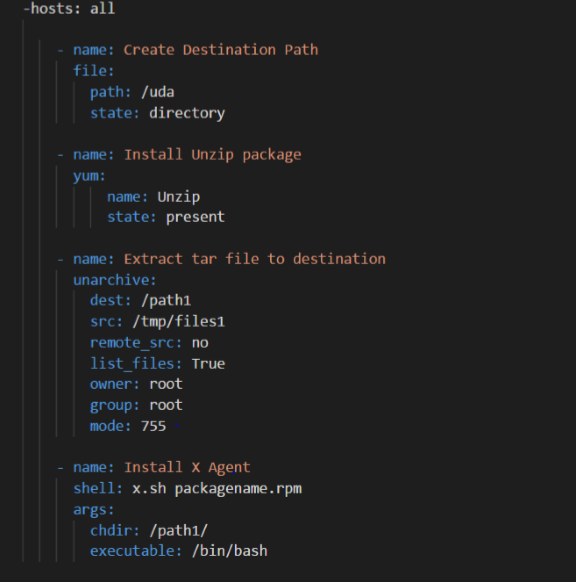Click the '/tmp/files1' src value
Screen dimensions: 576x582
[179, 321]
